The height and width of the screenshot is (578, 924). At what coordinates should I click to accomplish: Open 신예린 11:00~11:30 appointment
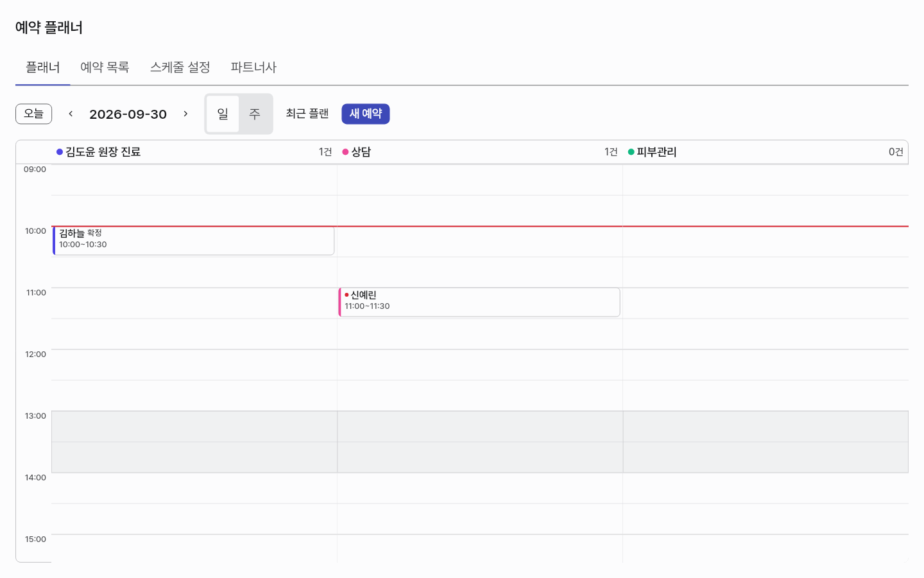click(x=479, y=302)
